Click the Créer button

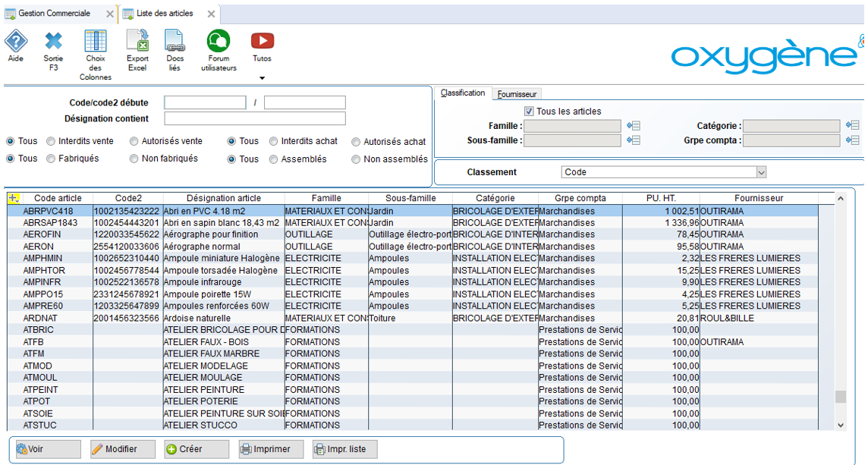click(x=197, y=449)
